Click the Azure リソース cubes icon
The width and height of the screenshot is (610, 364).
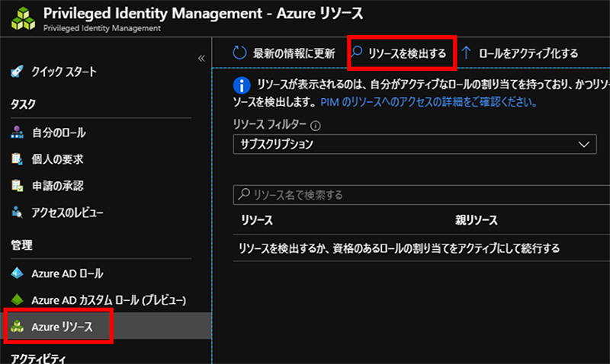17,327
